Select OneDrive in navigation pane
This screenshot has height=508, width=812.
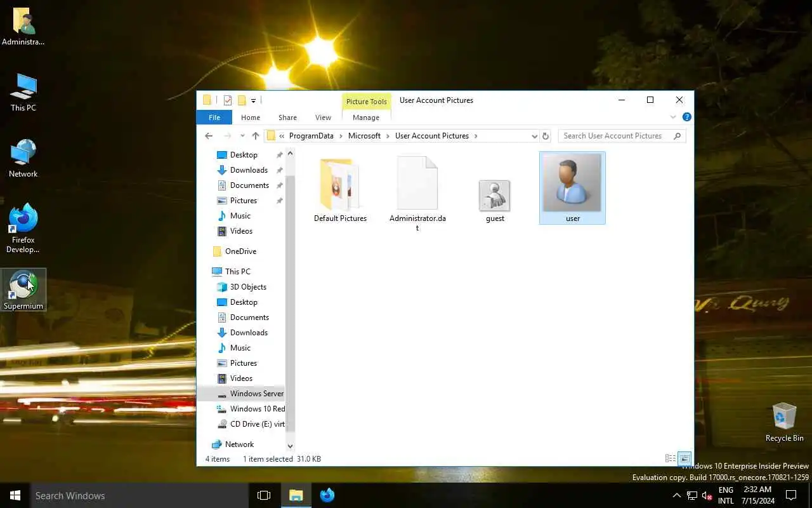pos(240,251)
